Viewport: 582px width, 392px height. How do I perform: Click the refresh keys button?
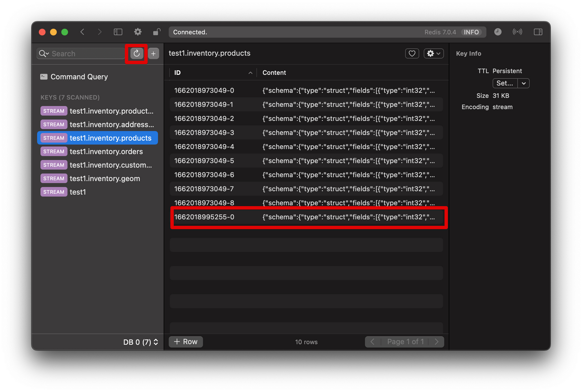(136, 54)
